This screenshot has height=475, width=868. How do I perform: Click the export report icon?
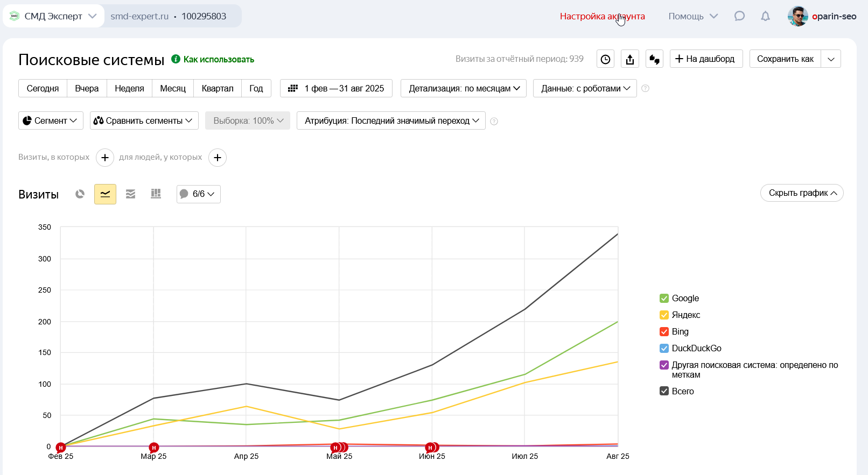click(630, 59)
